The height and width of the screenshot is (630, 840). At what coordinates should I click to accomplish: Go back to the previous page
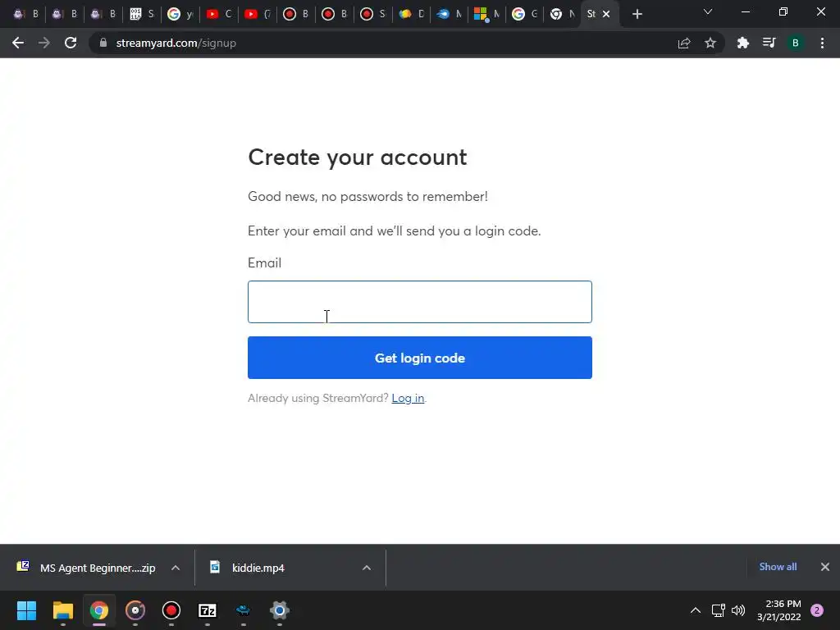click(18, 43)
